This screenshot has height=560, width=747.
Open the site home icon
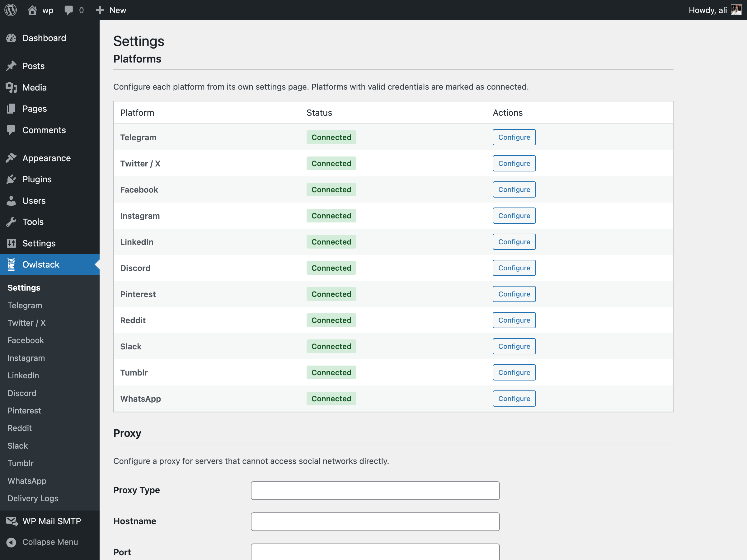[32, 10]
